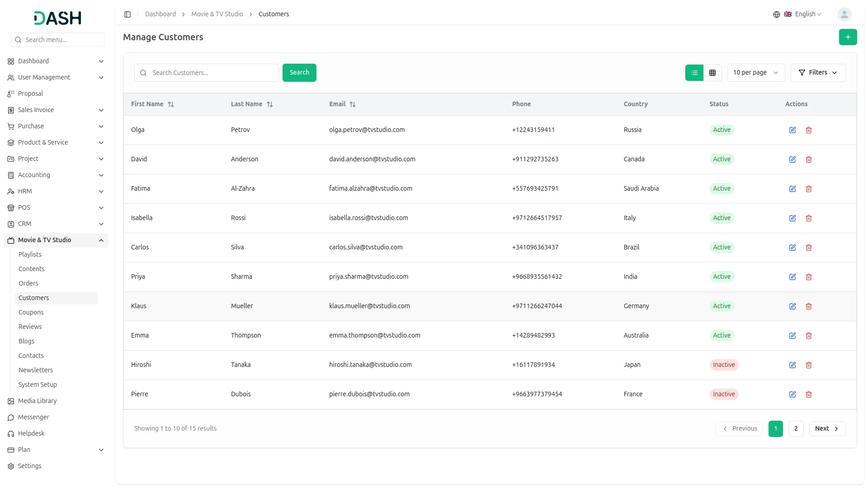The width and height of the screenshot is (868, 488).
Task: Click the Search button
Action: click(x=299, y=73)
